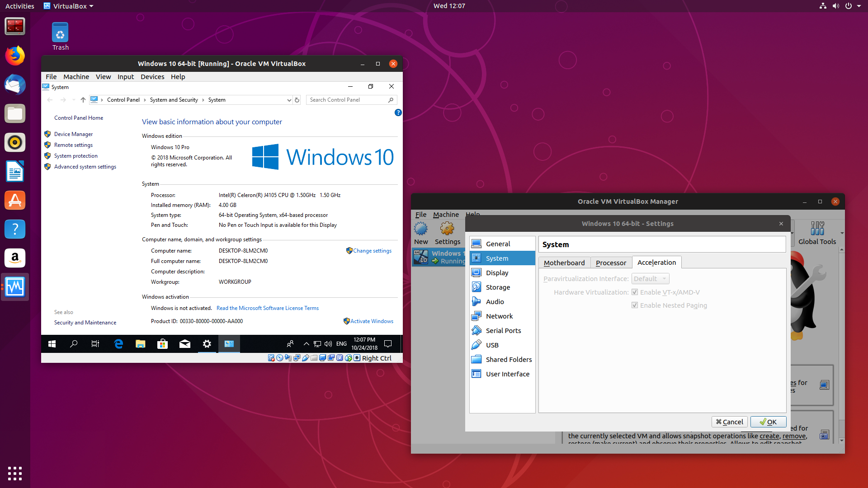This screenshot has width=868, height=488.
Task: Open Paravirtualization Interface dropdown
Action: (650, 279)
